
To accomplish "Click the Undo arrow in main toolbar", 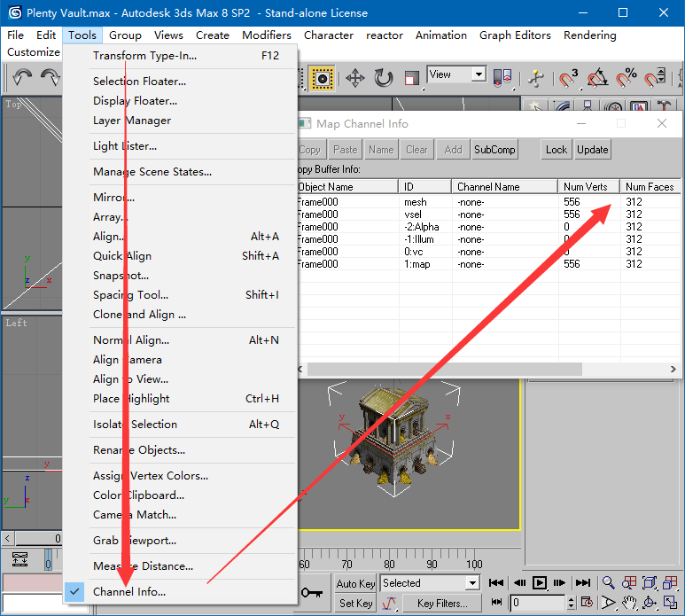I will click(22, 78).
